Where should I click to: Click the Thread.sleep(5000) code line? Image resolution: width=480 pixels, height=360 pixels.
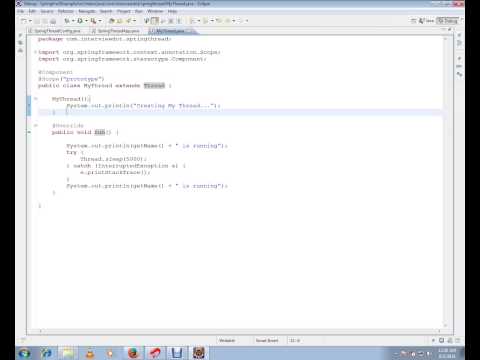[113, 159]
